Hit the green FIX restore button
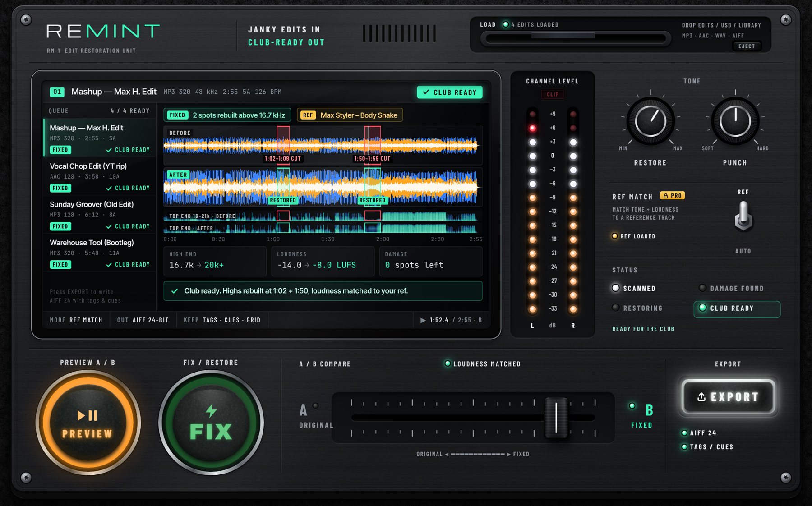The image size is (812, 506). pos(211,423)
